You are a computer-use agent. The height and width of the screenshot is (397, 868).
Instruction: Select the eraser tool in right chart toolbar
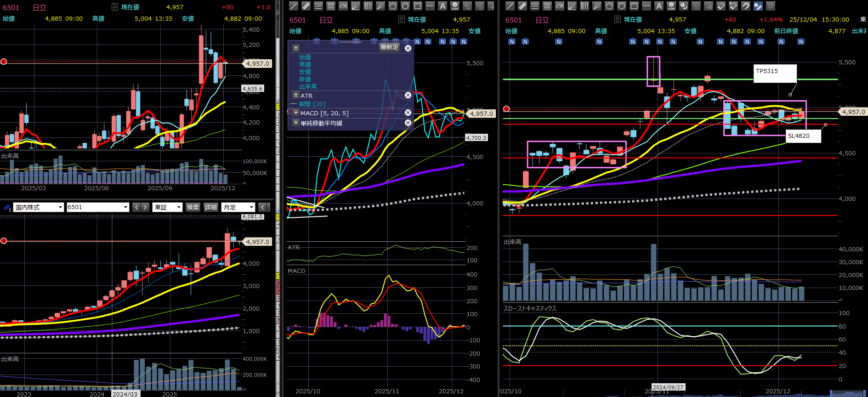(x=721, y=6)
